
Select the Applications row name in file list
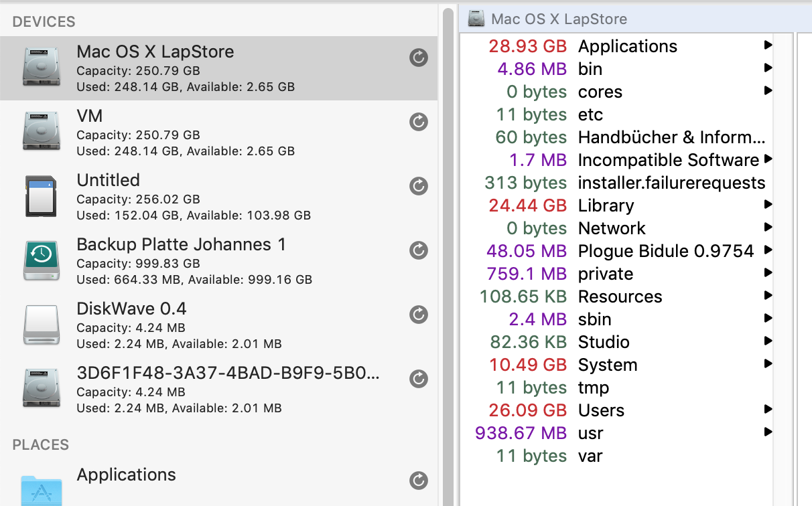pyautogui.click(x=628, y=46)
